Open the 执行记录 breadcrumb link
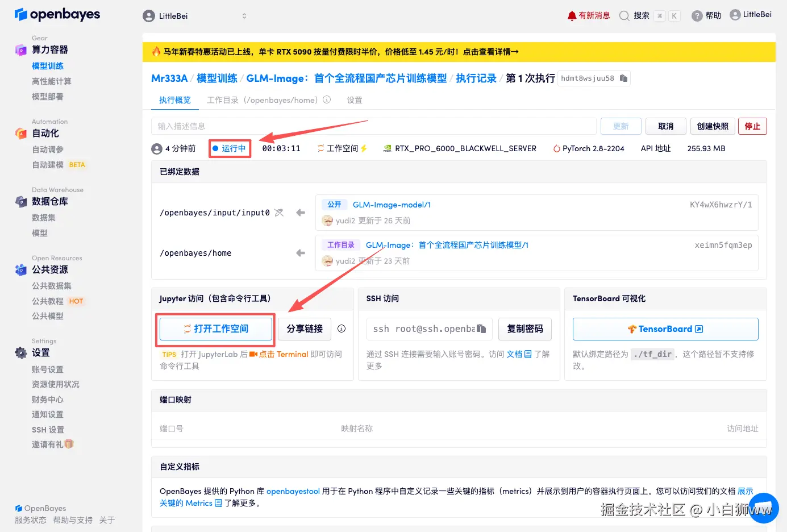The width and height of the screenshot is (787, 532). pyautogui.click(x=476, y=78)
